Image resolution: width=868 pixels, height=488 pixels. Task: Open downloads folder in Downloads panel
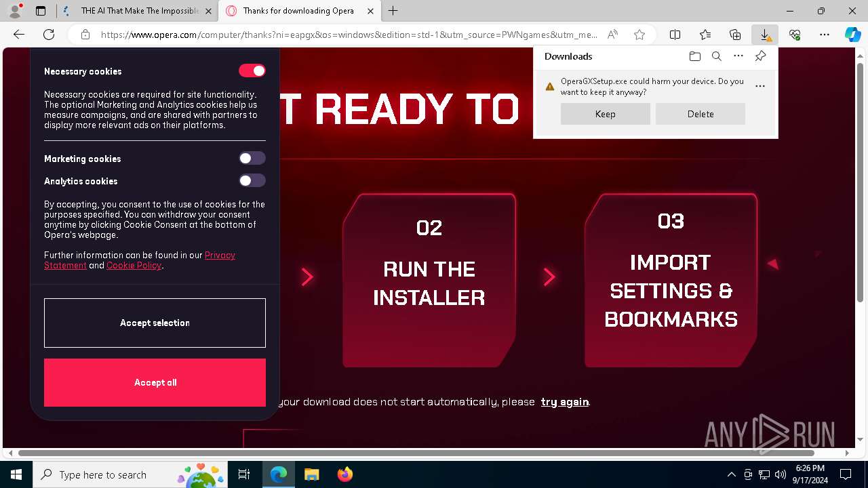click(x=694, y=56)
